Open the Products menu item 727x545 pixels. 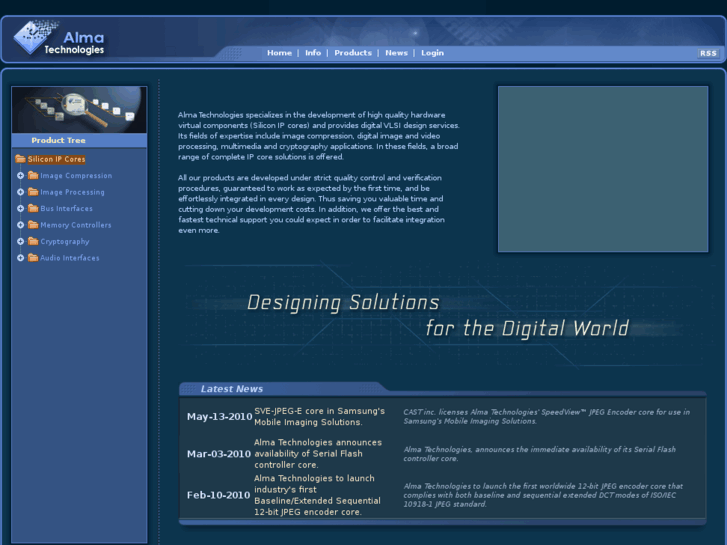tap(353, 53)
